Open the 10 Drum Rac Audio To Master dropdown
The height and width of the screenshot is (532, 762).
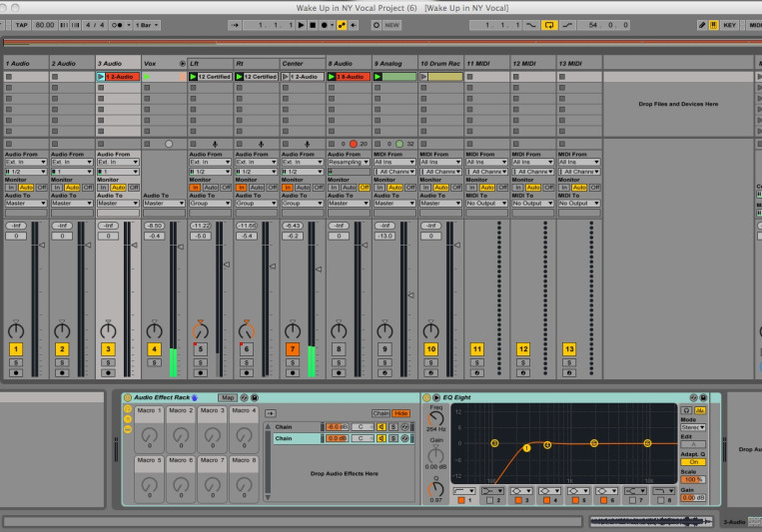pyautogui.click(x=440, y=204)
